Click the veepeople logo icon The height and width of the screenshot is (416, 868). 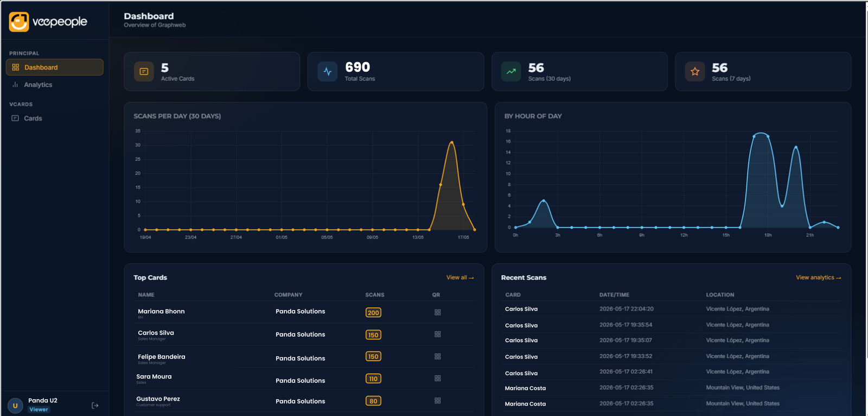tap(19, 22)
